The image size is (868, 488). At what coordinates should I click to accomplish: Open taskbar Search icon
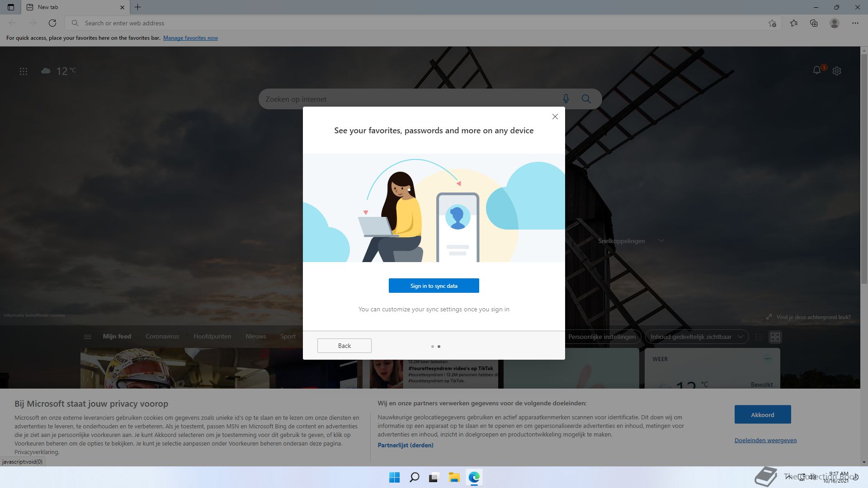click(x=414, y=478)
